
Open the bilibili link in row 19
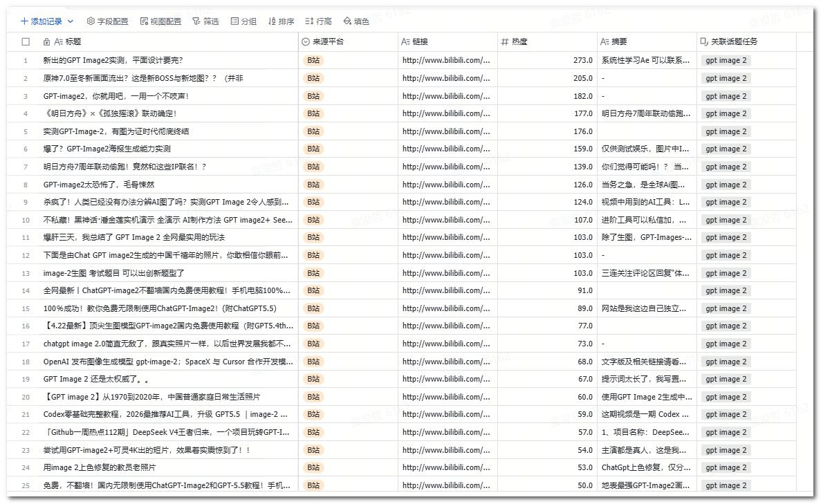coord(446,379)
